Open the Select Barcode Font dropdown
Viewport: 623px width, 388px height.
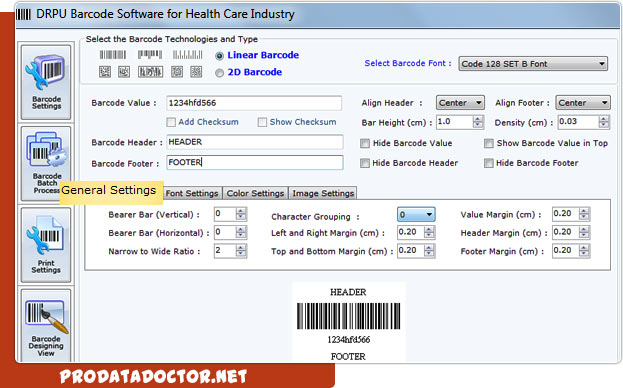533,64
